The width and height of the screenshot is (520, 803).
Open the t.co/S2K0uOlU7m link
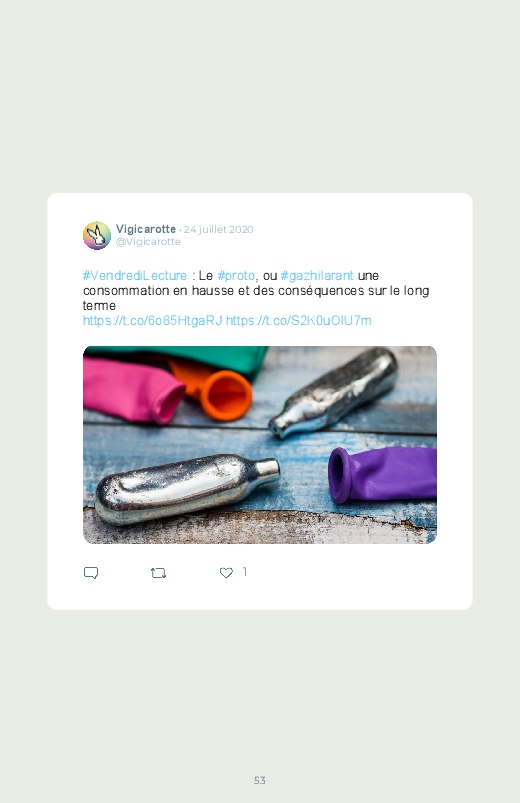[299, 321]
